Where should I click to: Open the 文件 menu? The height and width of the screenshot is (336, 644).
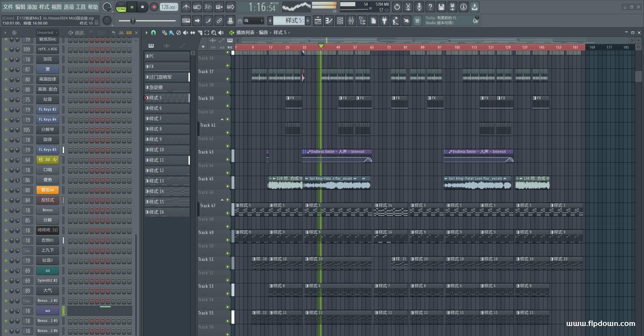(x=8, y=7)
